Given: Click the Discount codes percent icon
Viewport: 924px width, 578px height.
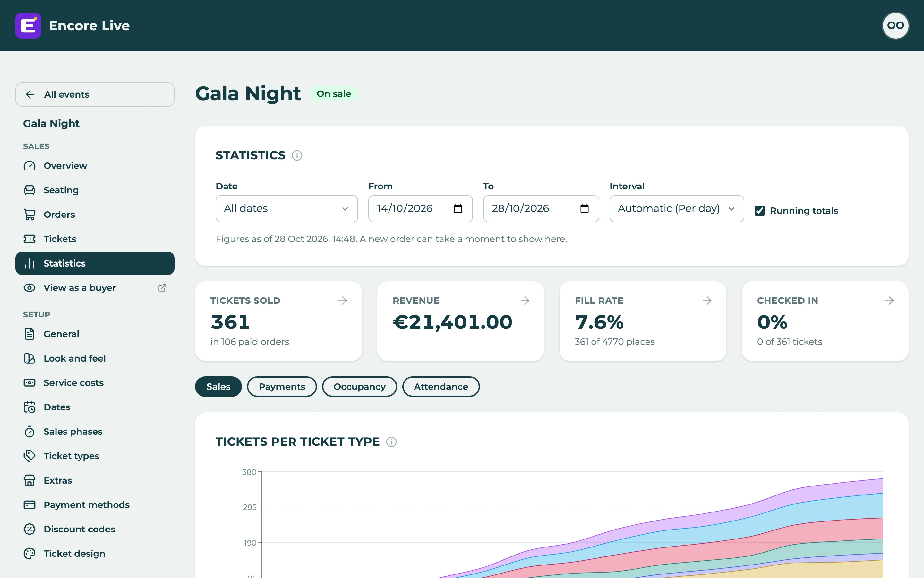Looking at the screenshot, I should (x=30, y=529).
